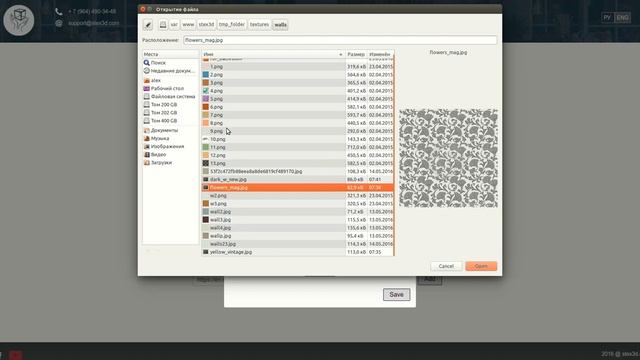Viewport: 640px width, 360px height.
Task: Select the dark_w_new.jpg file
Action: [x=297, y=180]
